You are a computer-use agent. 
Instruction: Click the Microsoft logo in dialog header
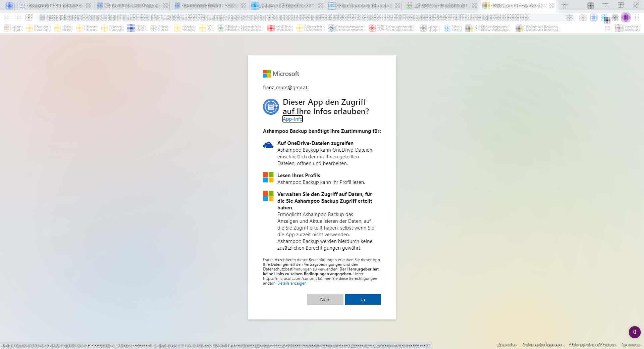[x=281, y=74]
